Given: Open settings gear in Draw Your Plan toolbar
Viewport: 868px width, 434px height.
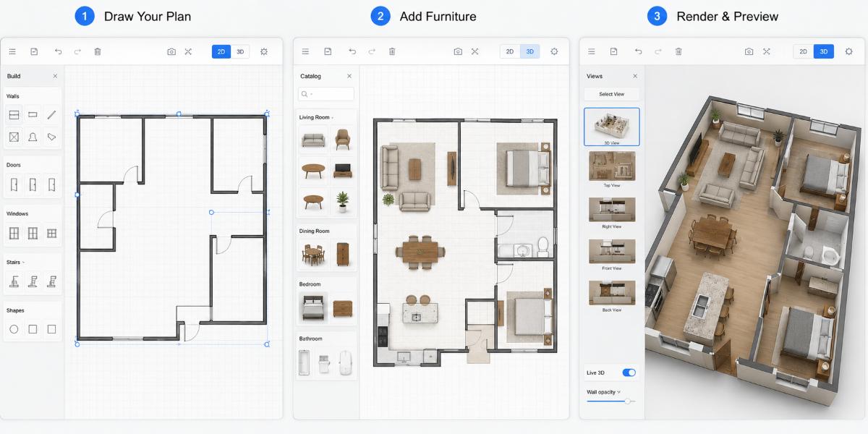Looking at the screenshot, I should coord(263,51).
